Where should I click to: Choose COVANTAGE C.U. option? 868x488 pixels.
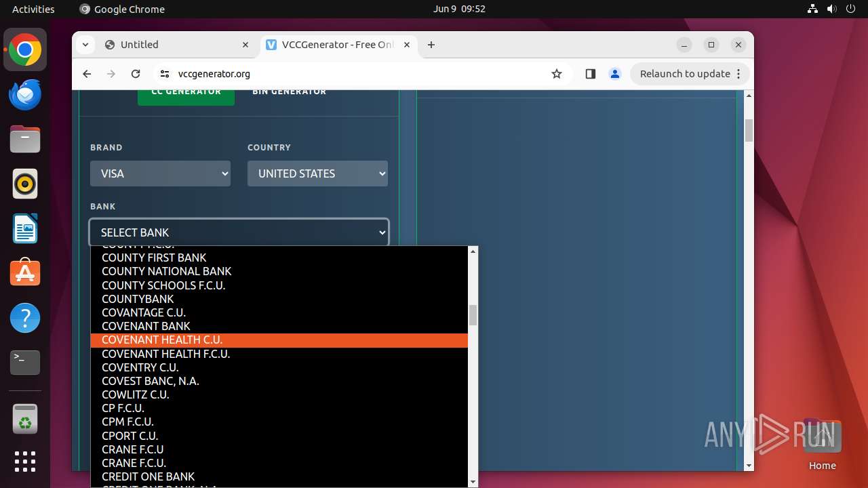pos(279,312)
